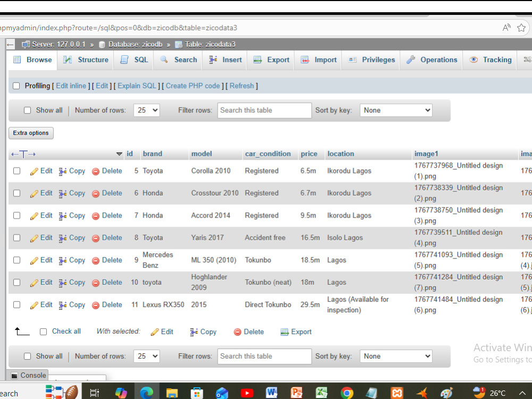Viewport: 532px width, 399px height.
Task: Launch YouTube from the taskbar
Action: tap(247, 393)
